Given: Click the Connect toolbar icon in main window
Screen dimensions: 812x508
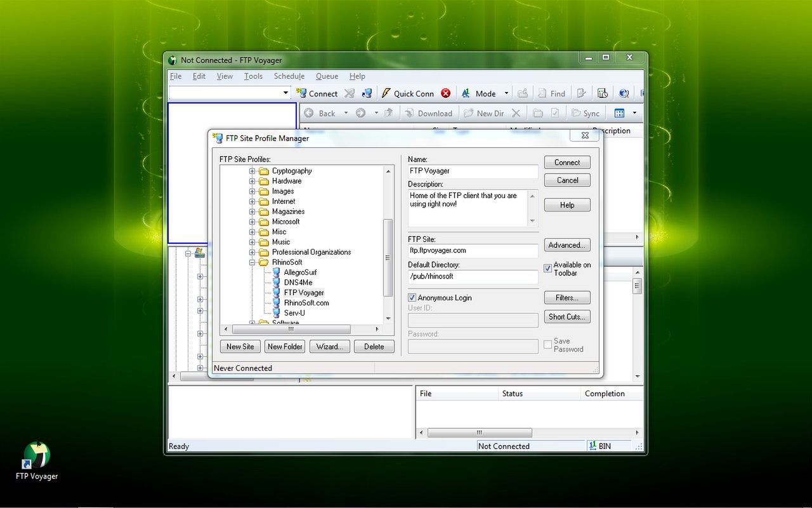Looking at the screenshot, I should [302, 93].
